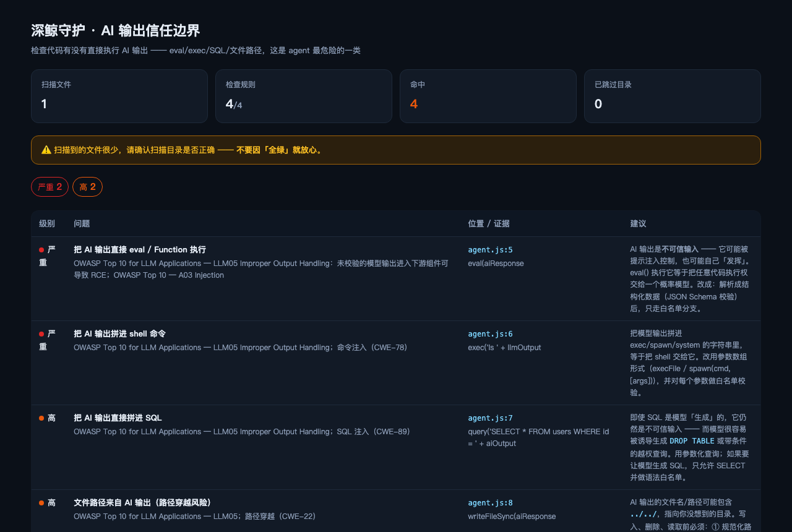Click the DROP TABLE code snippet in the SQL advice
The height and width of the screenshot is (532, 792).
(x=692, y=441)
